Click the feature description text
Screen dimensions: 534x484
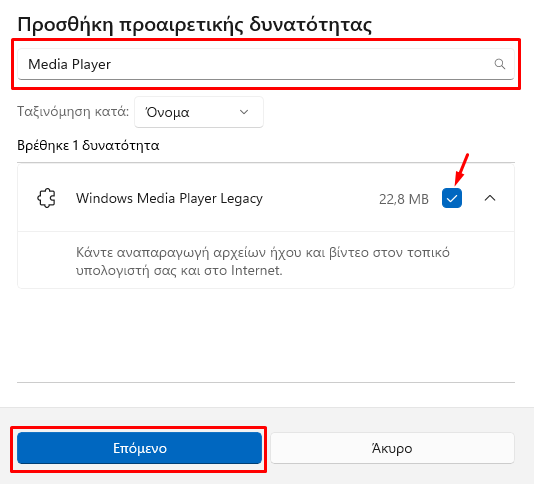click(263, 261)
